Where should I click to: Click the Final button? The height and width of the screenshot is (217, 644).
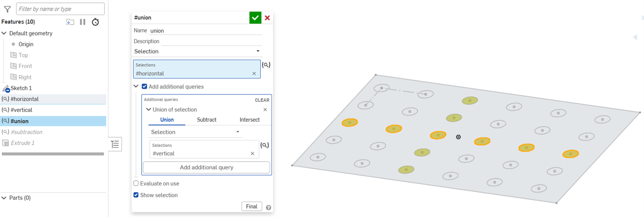(x=251, y=207)
